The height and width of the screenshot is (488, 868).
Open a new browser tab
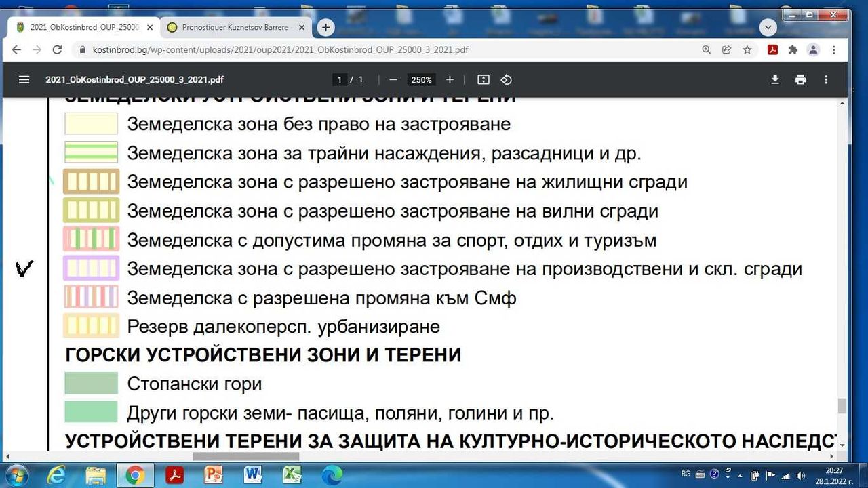[326, 28]
